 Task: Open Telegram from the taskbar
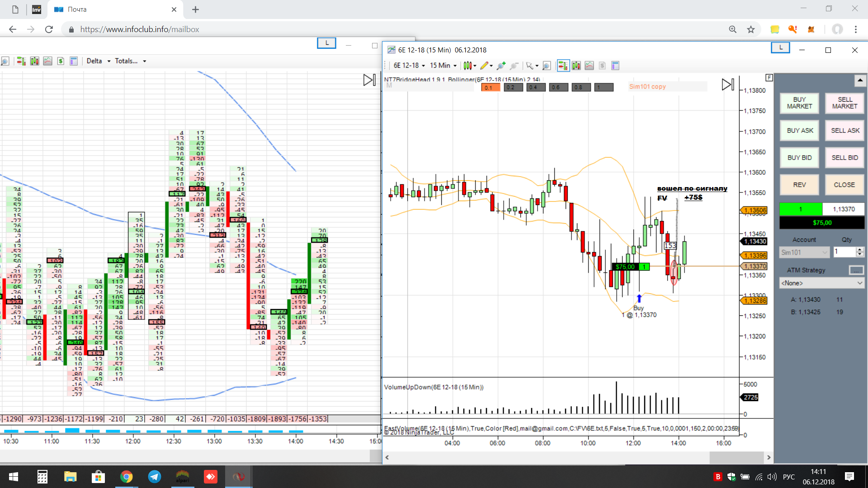pos(155,477)
